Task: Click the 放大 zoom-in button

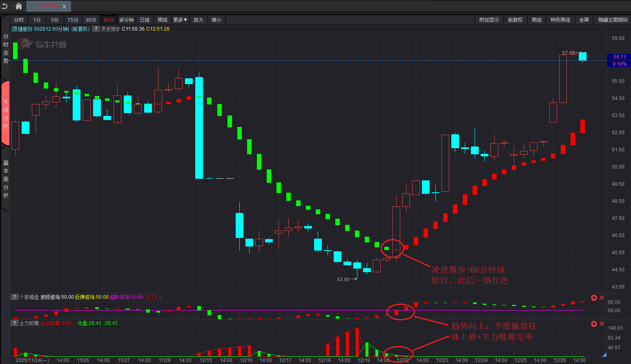Action: 198,20
